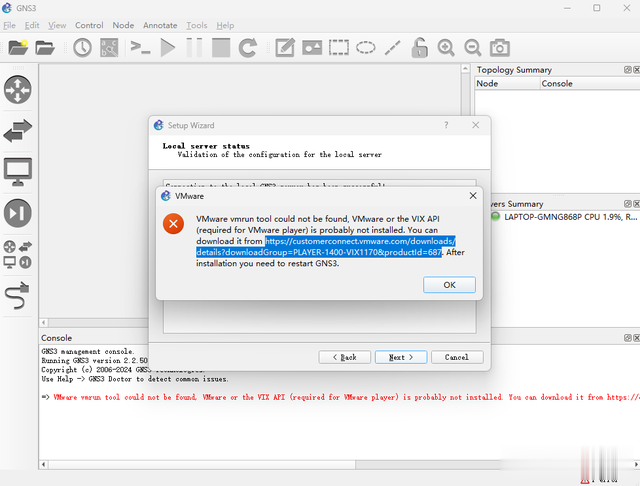This screenshot has width=640, height=486.
Task: Select the Add a note icon
Action: (x=285, y=48)
